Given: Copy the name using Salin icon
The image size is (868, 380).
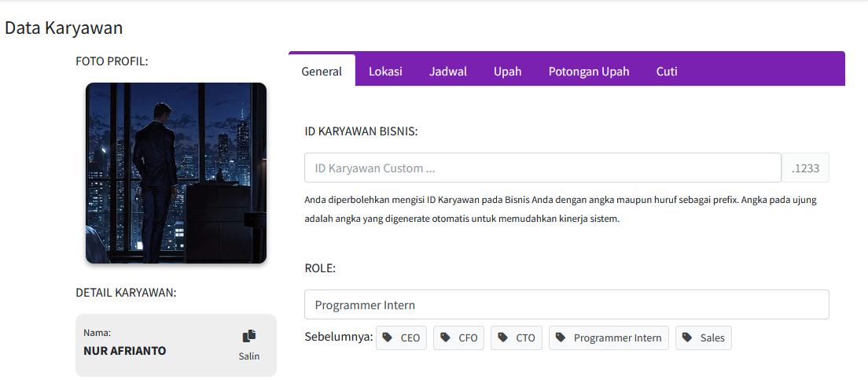Looking at the screenshot, I should tap(249, 336).
